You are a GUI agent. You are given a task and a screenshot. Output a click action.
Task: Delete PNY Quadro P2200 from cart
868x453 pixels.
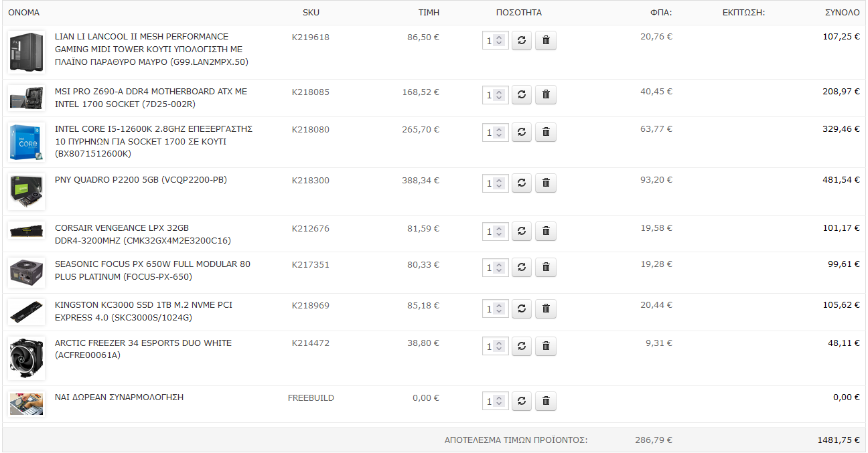tap(546, 183)
